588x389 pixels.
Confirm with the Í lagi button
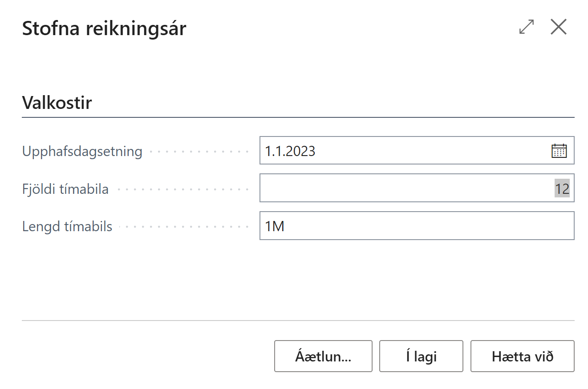click(421, 356)
